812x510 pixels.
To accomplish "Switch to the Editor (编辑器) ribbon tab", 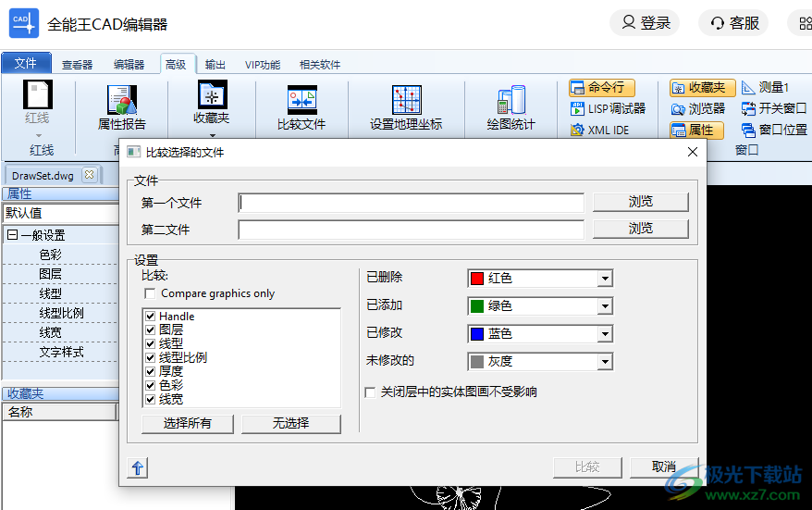I will point(129,64).
